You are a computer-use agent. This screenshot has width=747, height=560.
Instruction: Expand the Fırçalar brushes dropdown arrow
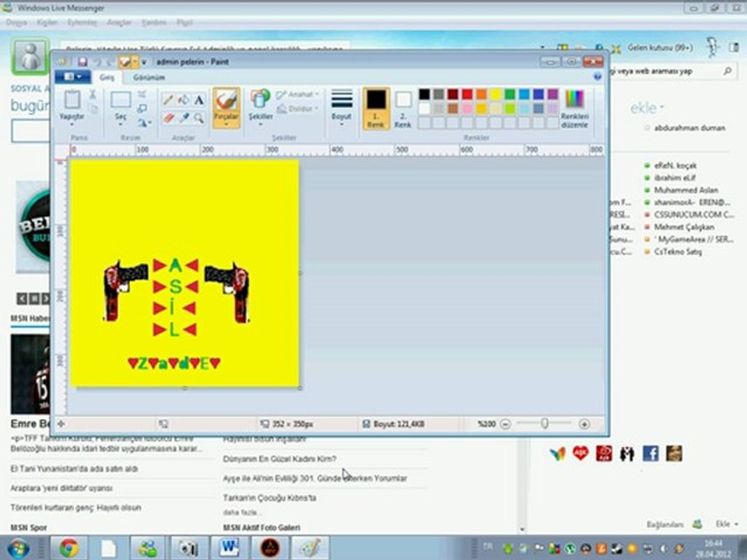tap(226, 124)
